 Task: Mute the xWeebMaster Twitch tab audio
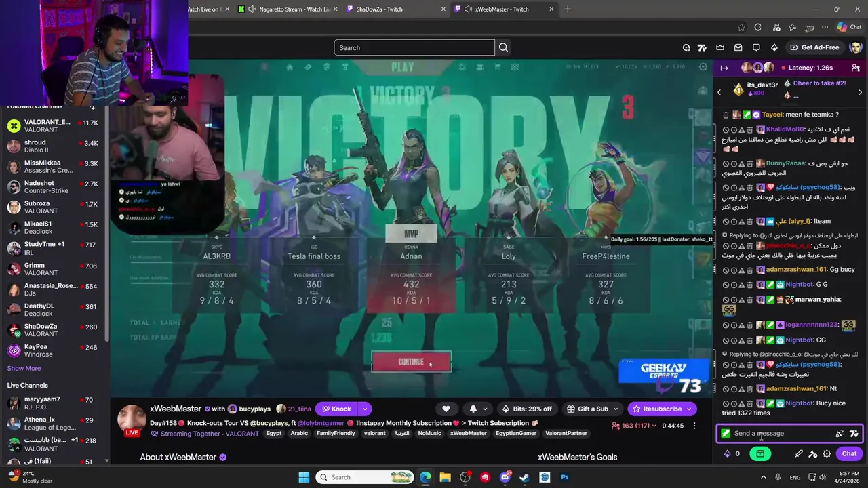[468, 9]
